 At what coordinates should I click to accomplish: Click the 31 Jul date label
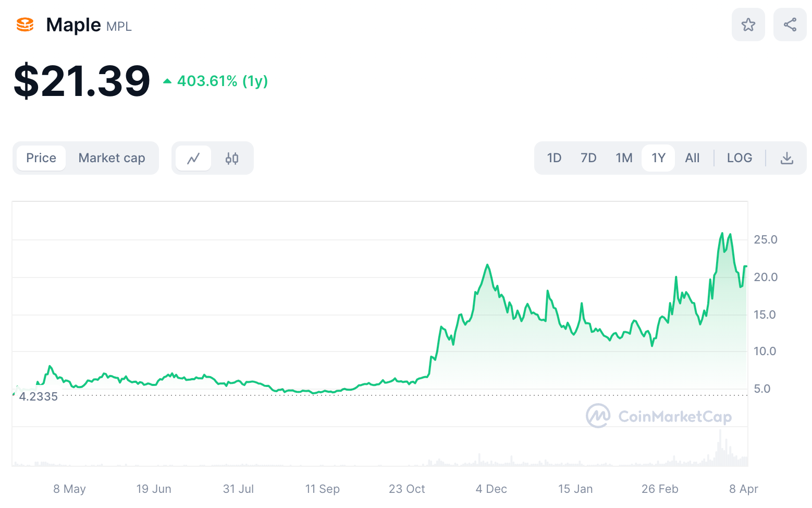(238, 489)
